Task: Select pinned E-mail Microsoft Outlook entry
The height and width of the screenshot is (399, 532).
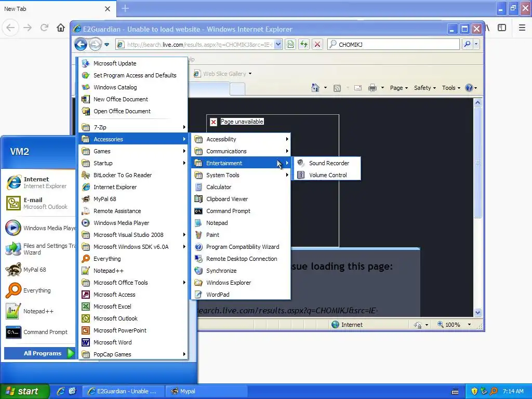Action: (x=39, y=203)
